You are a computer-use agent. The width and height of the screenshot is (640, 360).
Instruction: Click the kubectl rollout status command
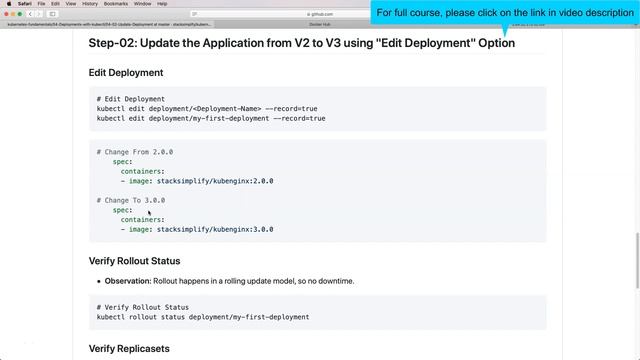click(x=203, y=317)
